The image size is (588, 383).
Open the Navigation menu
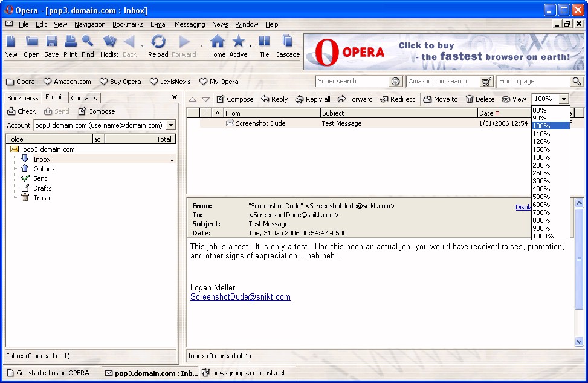[x=89, y=24]
